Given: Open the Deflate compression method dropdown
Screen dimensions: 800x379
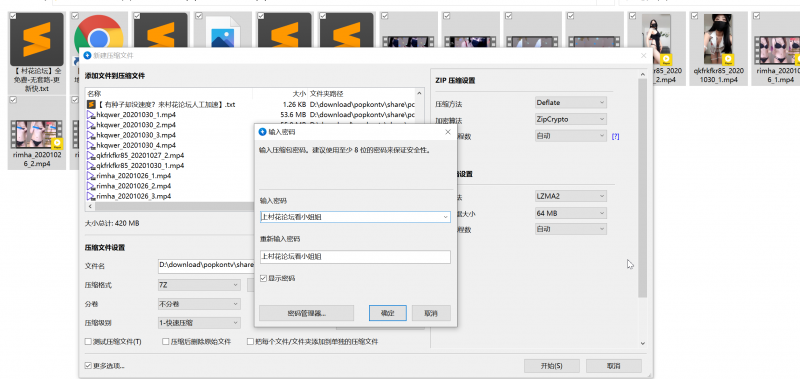Looking at the screenshot, I should [570, 103].
